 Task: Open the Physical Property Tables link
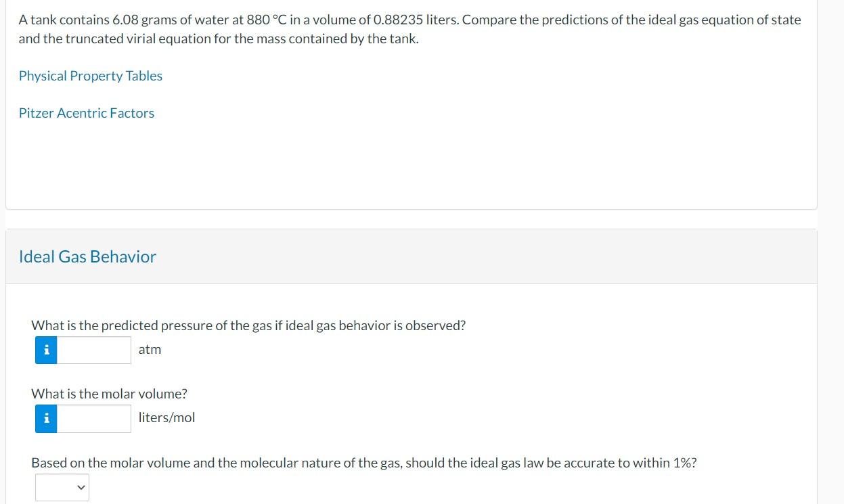point(90,76)
